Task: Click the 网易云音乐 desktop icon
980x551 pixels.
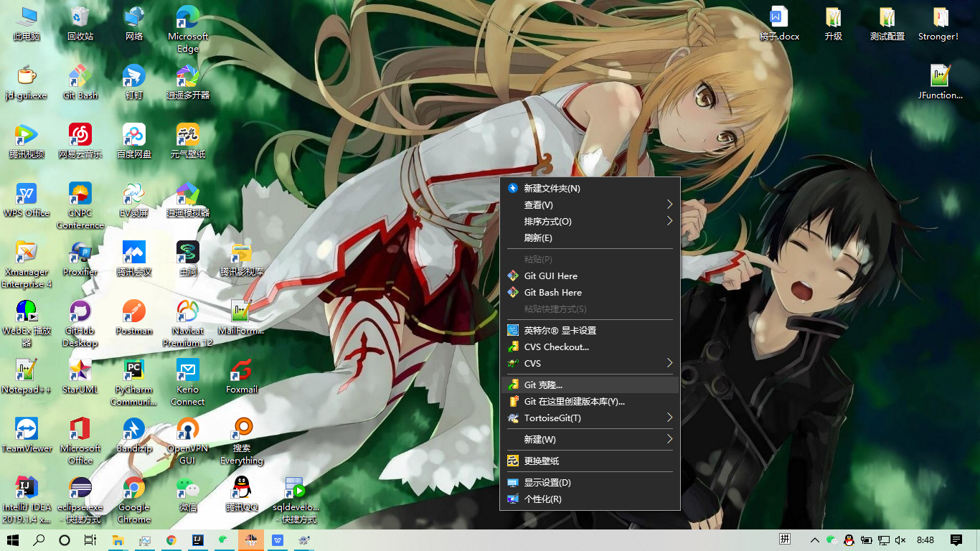Action: click(80, 141)
